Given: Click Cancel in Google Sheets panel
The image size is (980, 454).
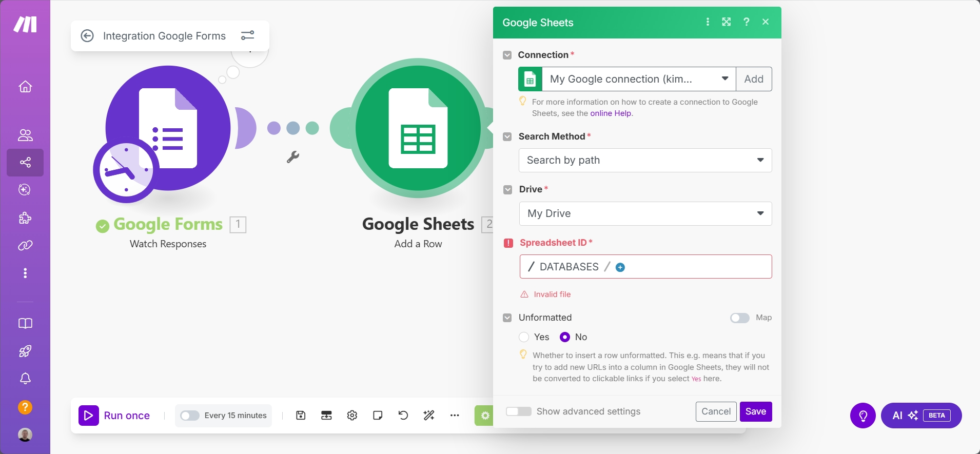Looking at the screenshot, I should (x=716, y=411).
